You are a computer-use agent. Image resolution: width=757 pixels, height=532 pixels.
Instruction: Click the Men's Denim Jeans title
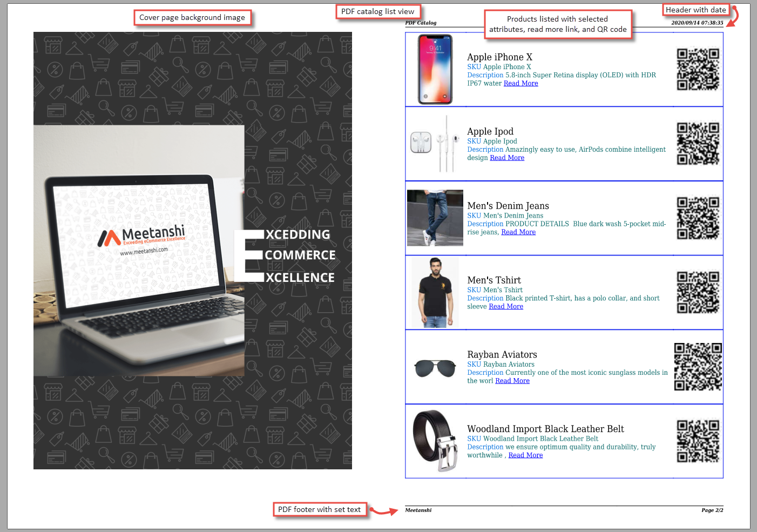[508, 206]
